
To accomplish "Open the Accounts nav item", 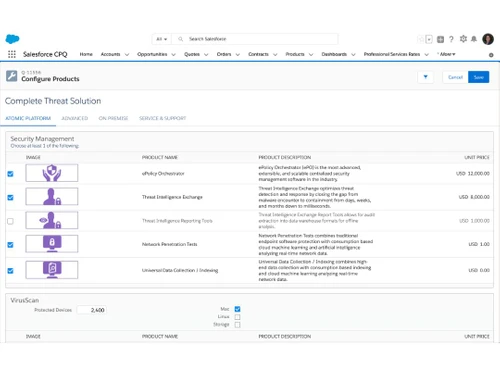I will coord(110,54).
